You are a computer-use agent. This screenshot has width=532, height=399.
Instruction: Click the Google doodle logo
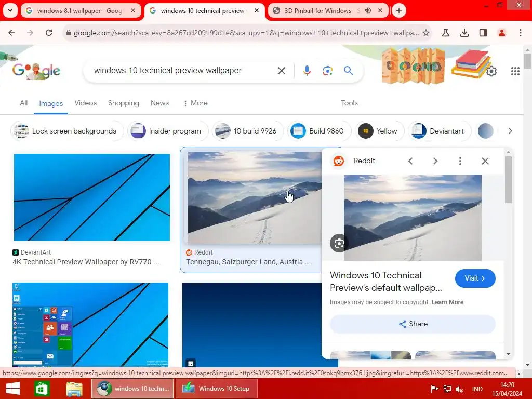(x=36, y=71)
